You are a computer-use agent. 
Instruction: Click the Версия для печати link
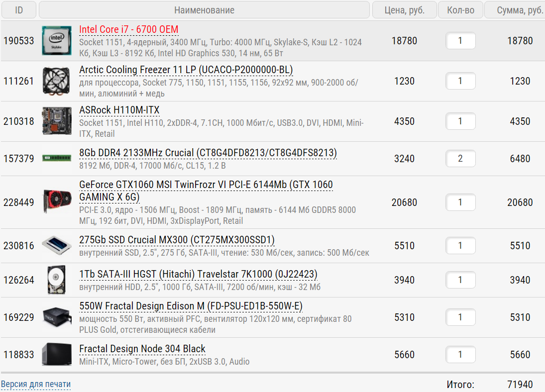tap(36, 384)
